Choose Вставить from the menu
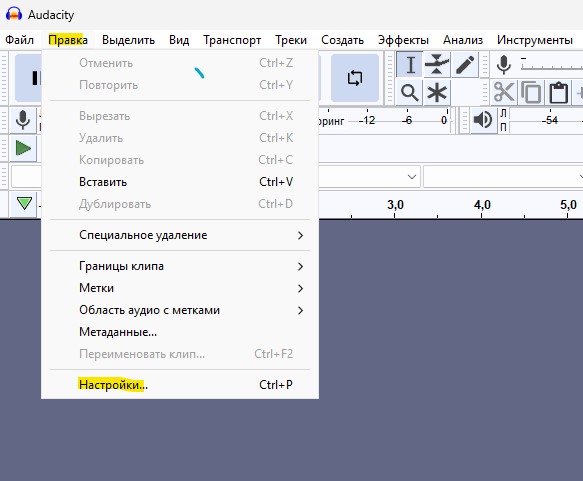 [180, 182]
